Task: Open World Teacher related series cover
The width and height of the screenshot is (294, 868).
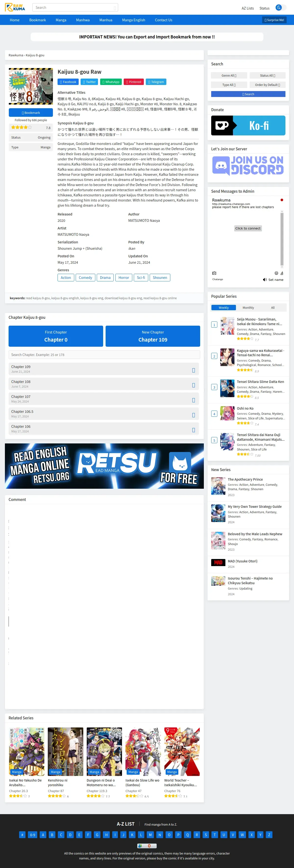Action: [182, 752]
